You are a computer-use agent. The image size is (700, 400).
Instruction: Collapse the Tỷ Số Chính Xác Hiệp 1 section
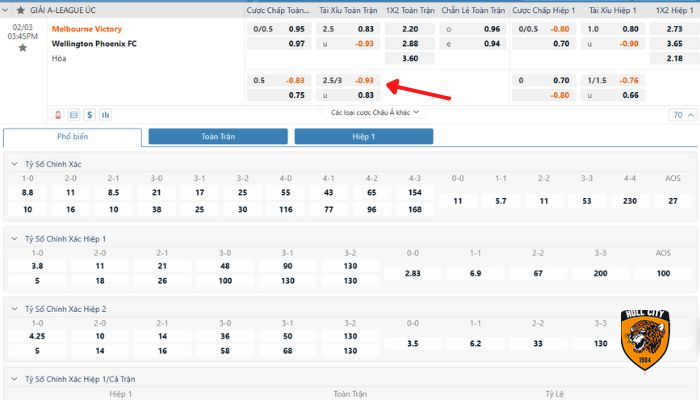14,239
